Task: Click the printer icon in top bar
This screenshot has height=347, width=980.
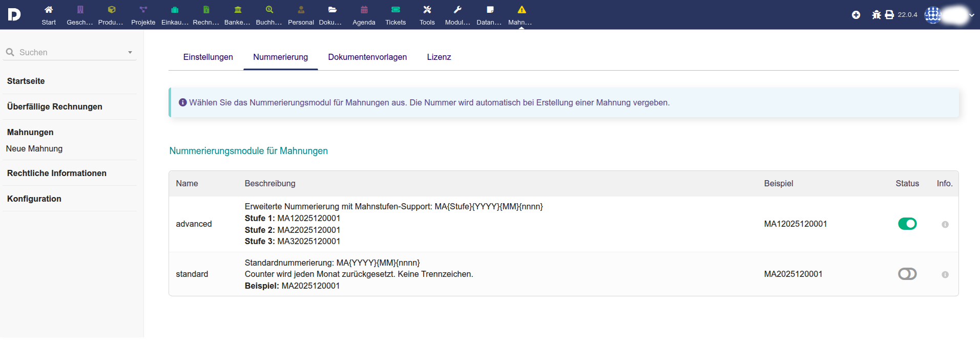Action: click(889, 15)
